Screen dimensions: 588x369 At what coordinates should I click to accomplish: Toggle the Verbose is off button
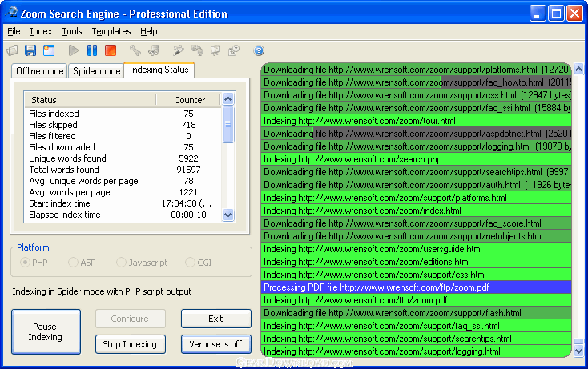(216, 344)
